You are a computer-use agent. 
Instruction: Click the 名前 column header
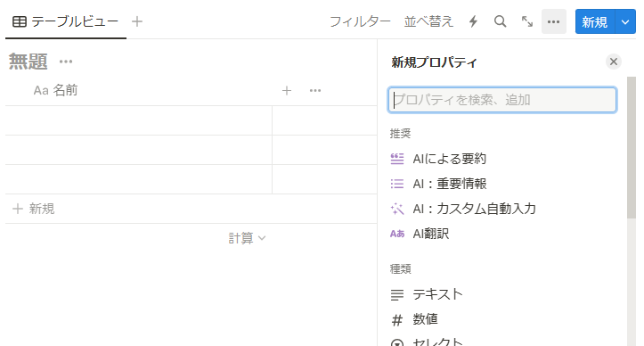click(55, 90)
